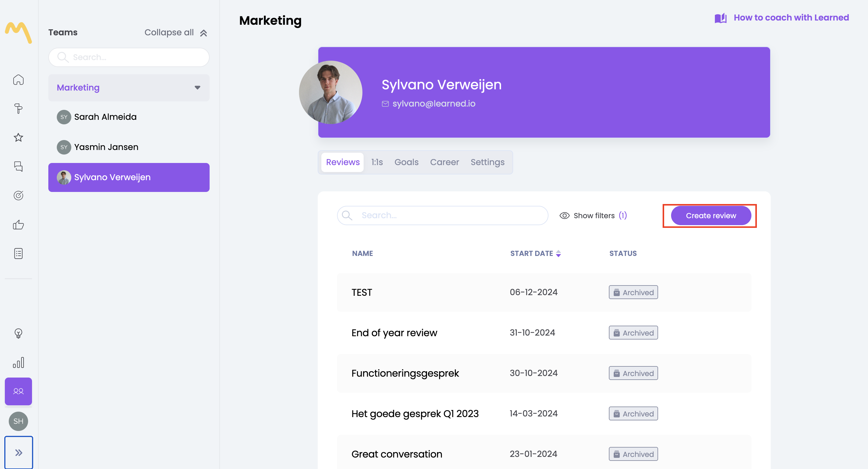Screen dimensions: 868x469
Task: Click the Create review button
Action: [x=711, y=215]
